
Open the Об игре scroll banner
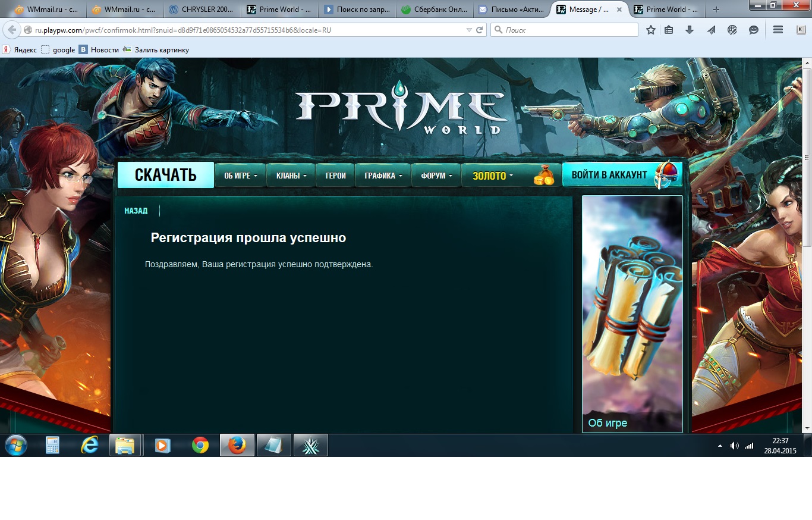tap(632, 314)
